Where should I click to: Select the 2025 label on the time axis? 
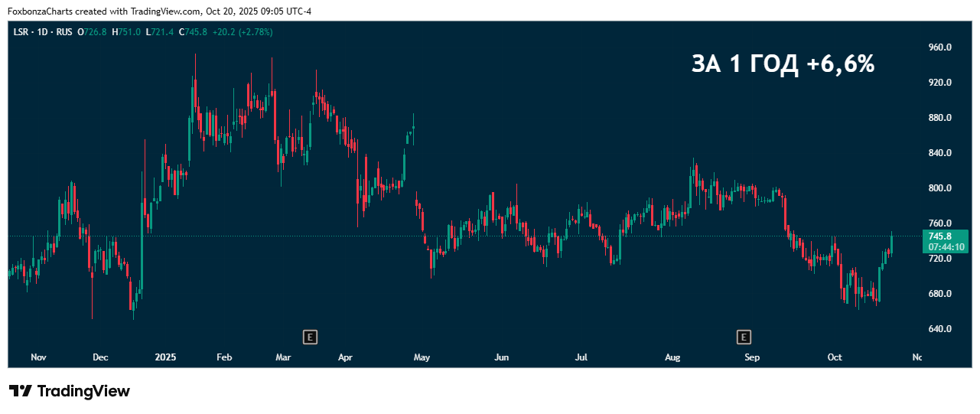tap(165, 357)
